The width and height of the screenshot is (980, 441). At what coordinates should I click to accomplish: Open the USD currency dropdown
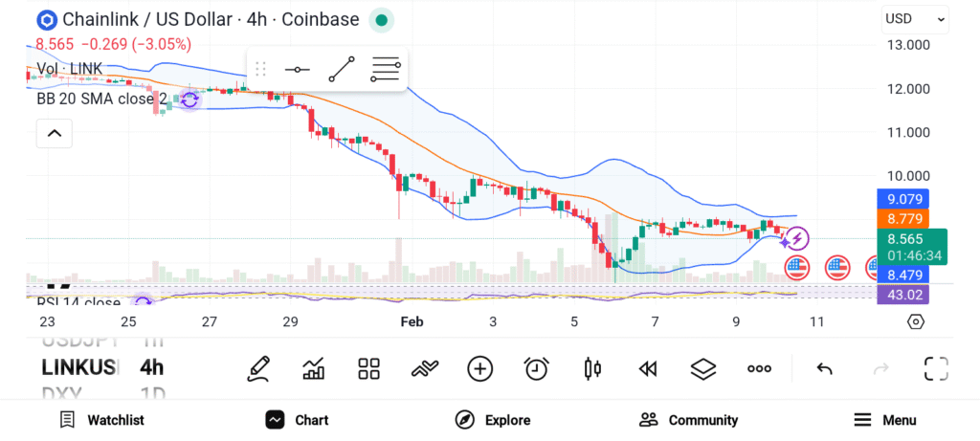pos(915,18)
